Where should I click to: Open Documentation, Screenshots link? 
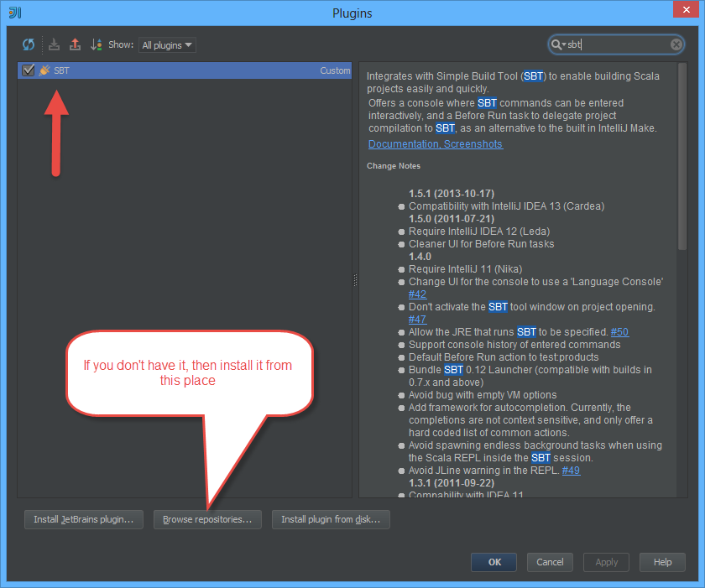(x=436, y=144)
